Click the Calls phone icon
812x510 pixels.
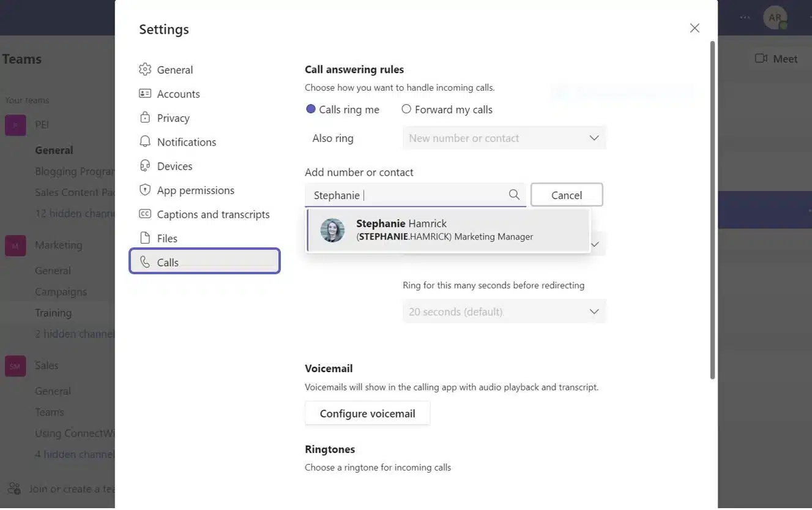145,262
